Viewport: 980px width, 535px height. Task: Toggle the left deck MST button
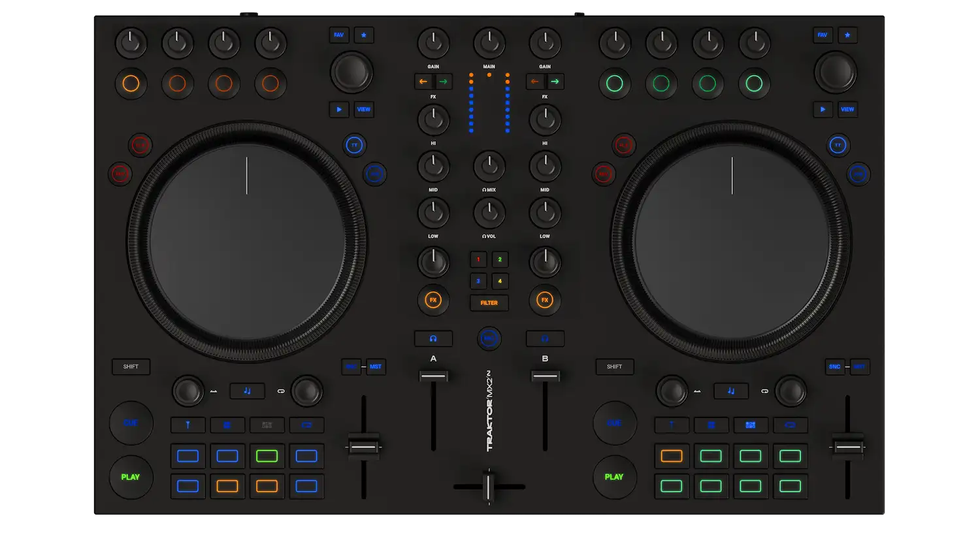(x=376, y=366)
